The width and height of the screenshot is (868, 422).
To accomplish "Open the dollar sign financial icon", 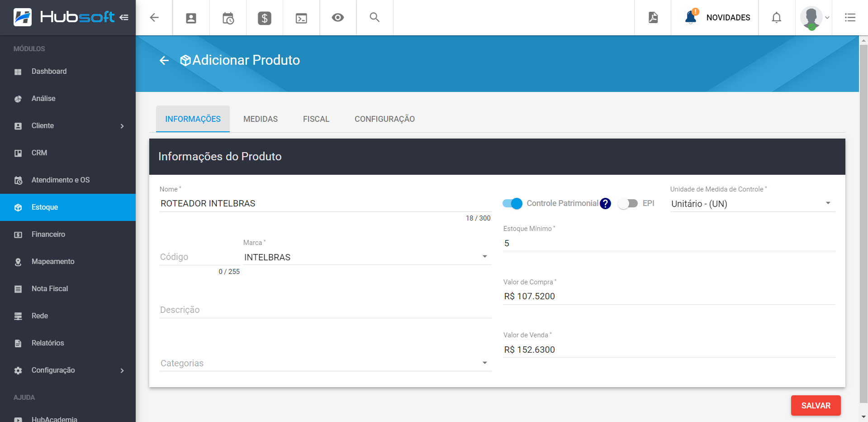I will (265, 18).
